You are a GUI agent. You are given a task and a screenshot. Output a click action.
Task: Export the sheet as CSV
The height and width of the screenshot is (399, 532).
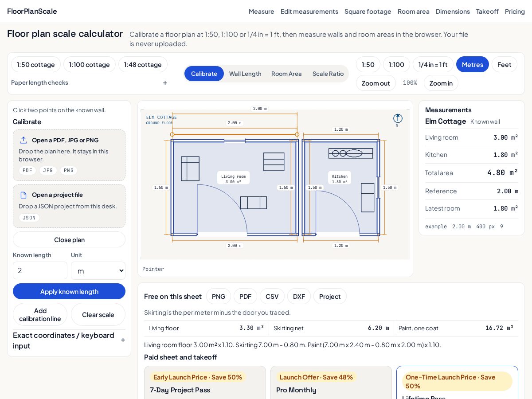tap(272, 296)
